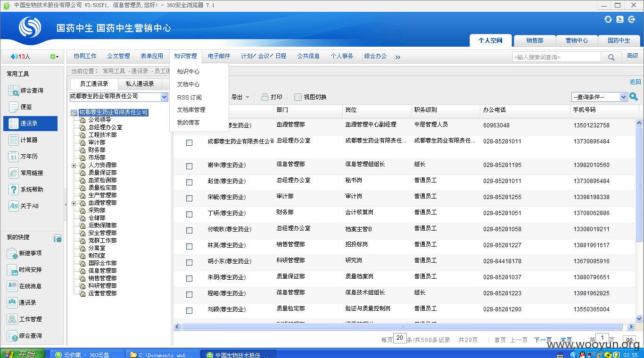Screen dimensions: 644x358
Task: Open the 导出 export dropdown
Action: coord(240,97)
